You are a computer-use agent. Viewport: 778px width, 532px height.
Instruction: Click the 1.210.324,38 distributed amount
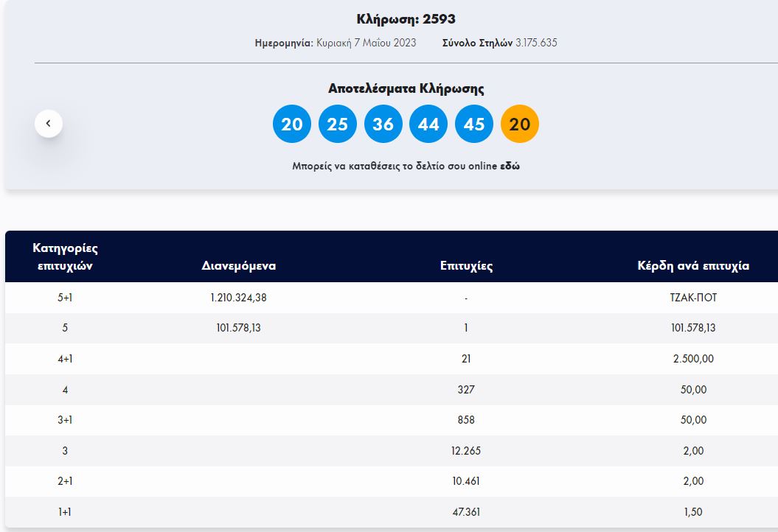[x=238, y=298]
